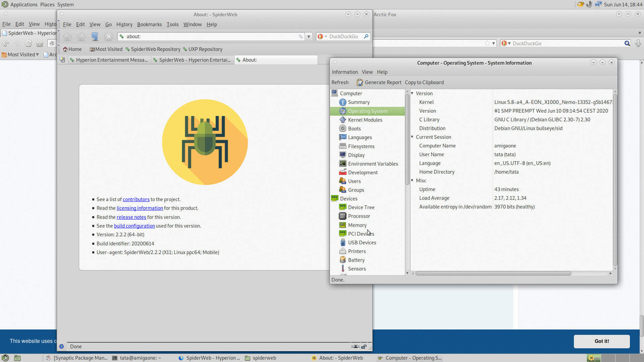
Task: Click the search magnifier in SpiderWeb's DuckDuckGo box
Action: 366,36
